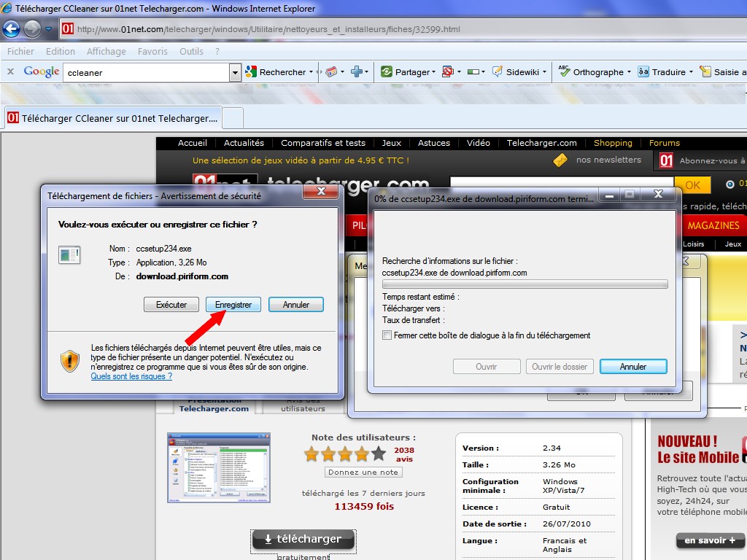Screen dimensions: 747x560
Task: Click the Exécuter button in security dialog
Action: click(x=171, y=305)
